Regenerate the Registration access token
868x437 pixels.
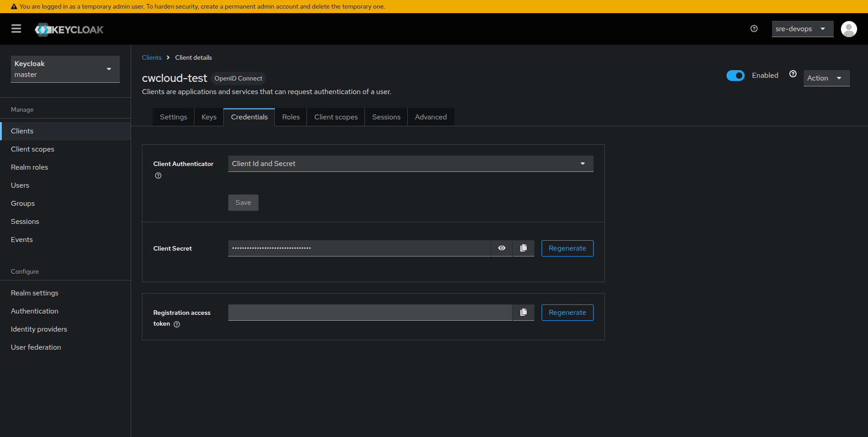[x=567, y=313]
